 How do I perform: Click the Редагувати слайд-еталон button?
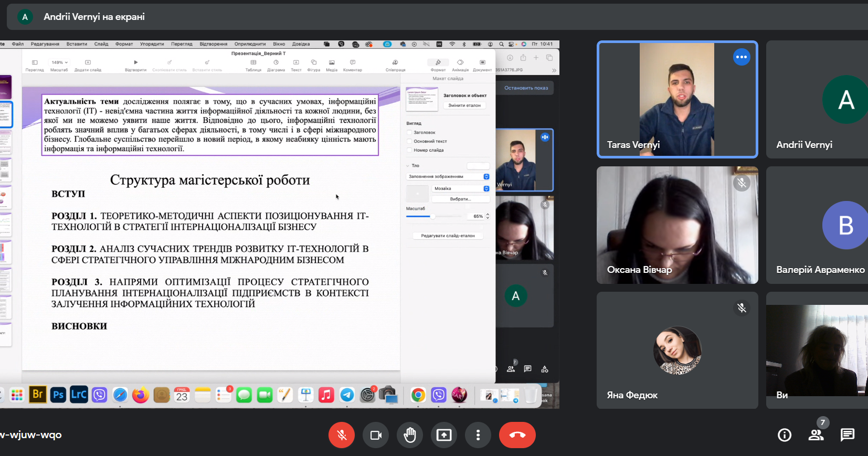(x=448, y=236)
